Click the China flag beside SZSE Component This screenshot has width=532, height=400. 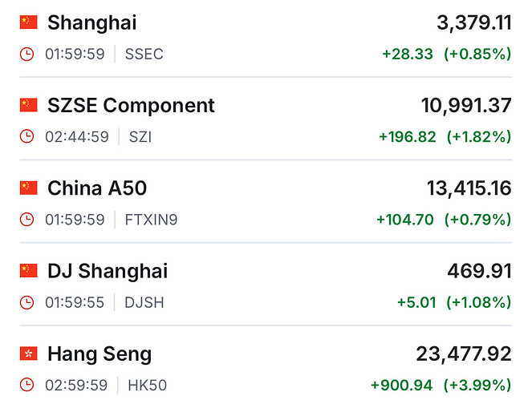click(29, 105)
